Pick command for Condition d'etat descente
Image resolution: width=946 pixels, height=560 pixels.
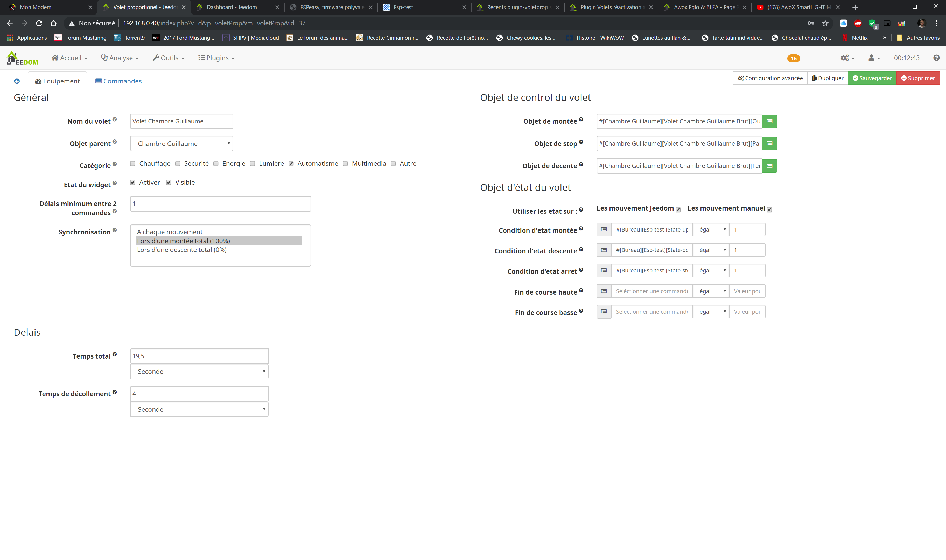[x=604, y=250]
